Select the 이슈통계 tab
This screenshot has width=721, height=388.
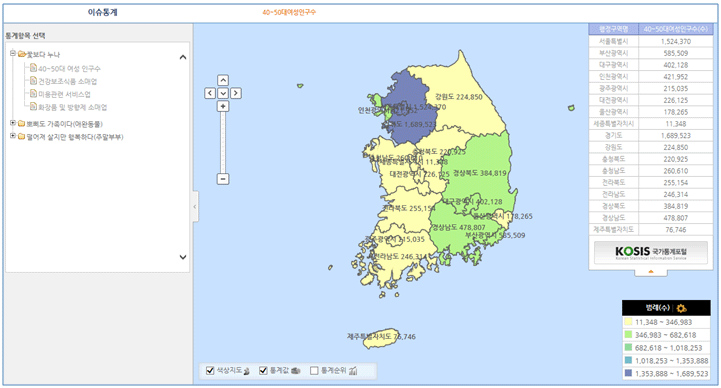pos(103,12)
